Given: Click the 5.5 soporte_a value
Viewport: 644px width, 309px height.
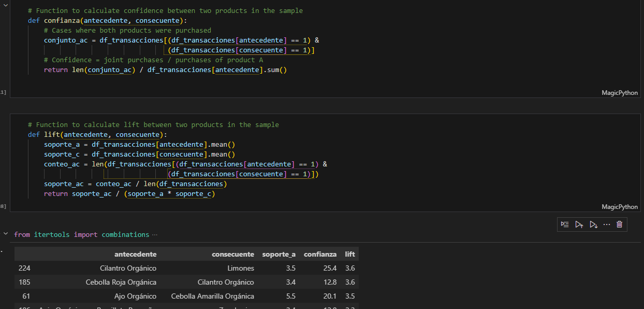Looking at the screenshot, I should point(290,296).
